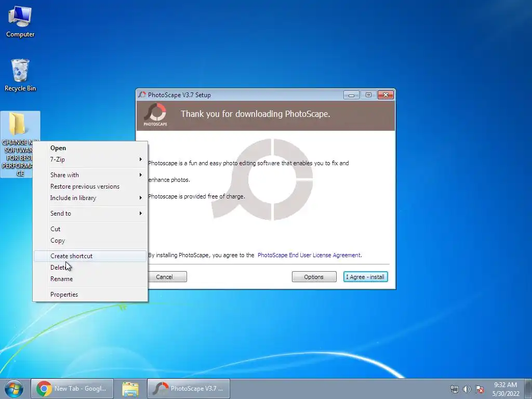
Task: Open the Windows Start orb
Action: tap(14, 389)
